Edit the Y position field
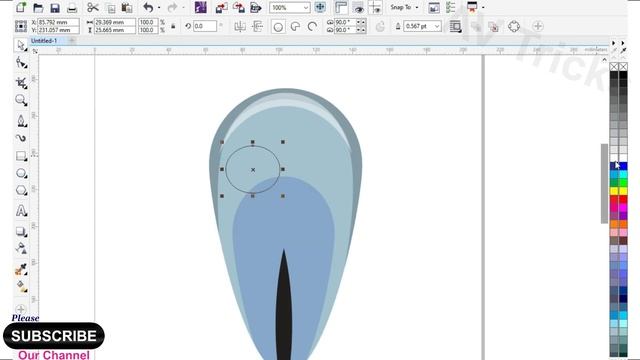The height and width of the screenshot is (360, 640). [x=58, y=30]
